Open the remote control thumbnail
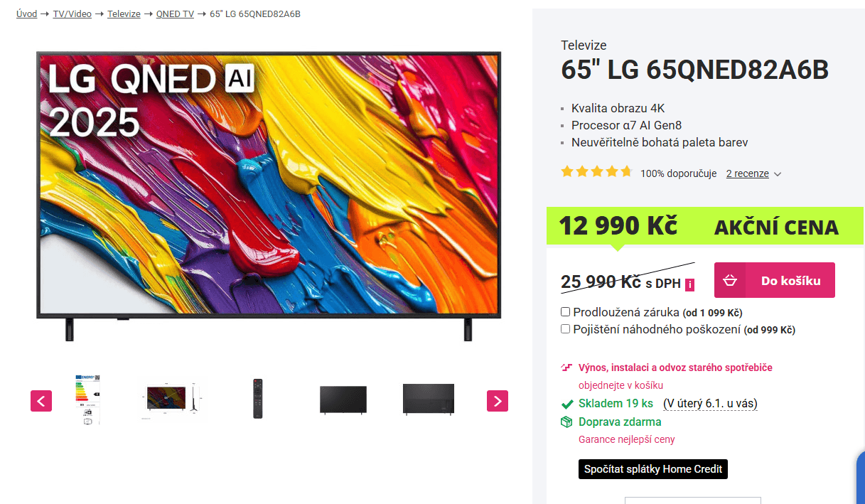 (257, 398)
